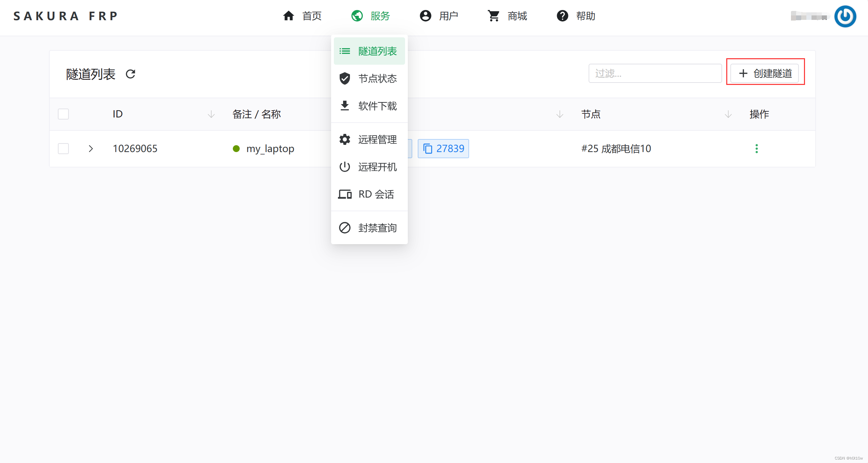Open the 用户 navigation menu
868x463 pixels.
[439, 16]
